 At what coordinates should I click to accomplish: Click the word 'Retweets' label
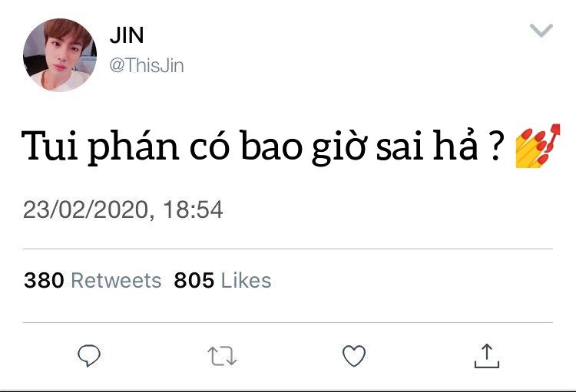pyautogui.click(x=116, y=281)
